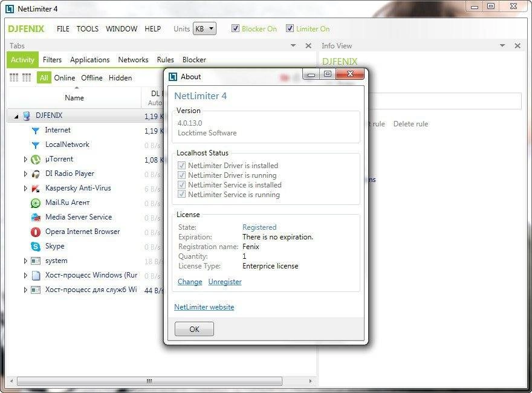532x393 pixels.
Task: Select the first grid view icon
Action: pyautogui.click(x=14, y=78)
